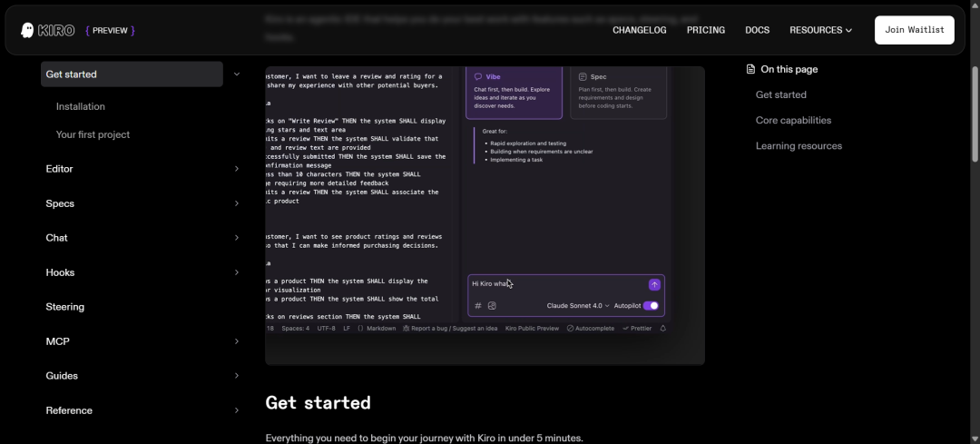Click Report a bug / Suggest an idea
Viewport: 980px width, 444px height.
(450, 329)
